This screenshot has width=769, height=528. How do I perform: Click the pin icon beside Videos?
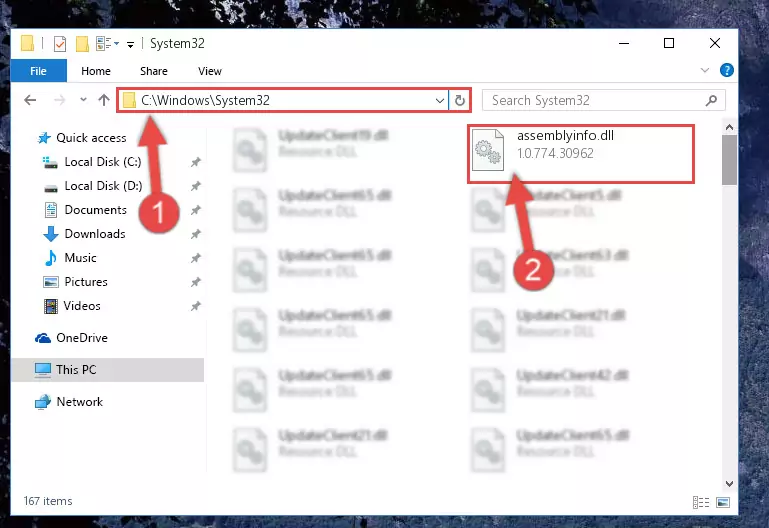pos(196,306)
